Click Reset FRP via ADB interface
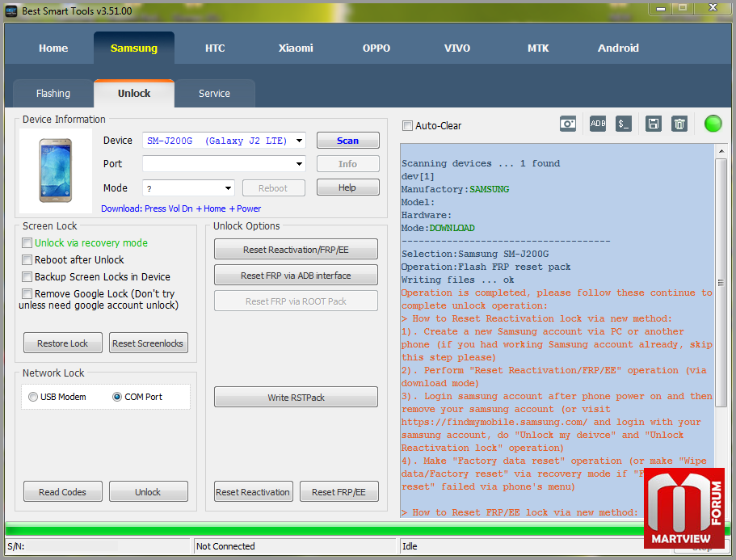 point(296,275)
